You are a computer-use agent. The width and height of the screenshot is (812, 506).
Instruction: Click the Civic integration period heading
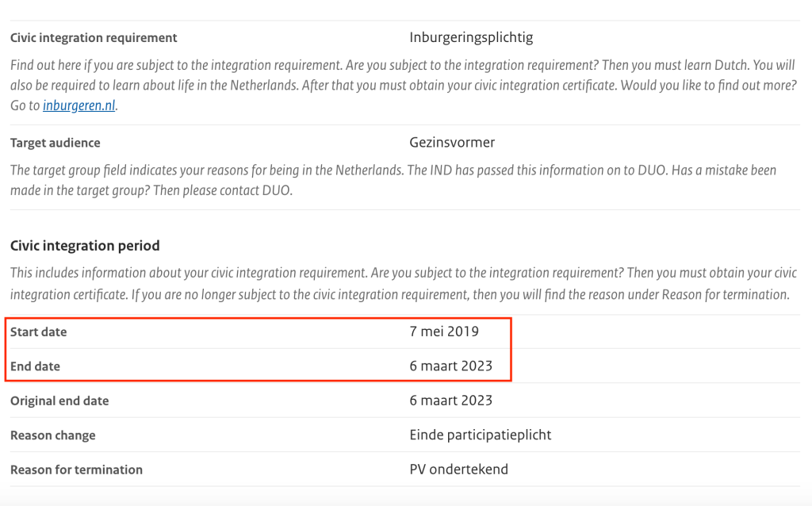pyautogui.click(x=85, y=245)
